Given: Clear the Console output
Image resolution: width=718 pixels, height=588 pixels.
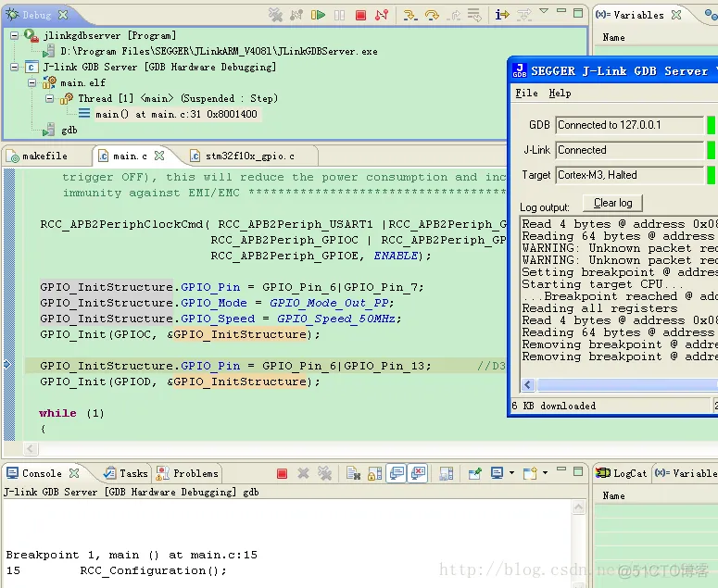Looking at the screenshot, I should pos(353,473).
